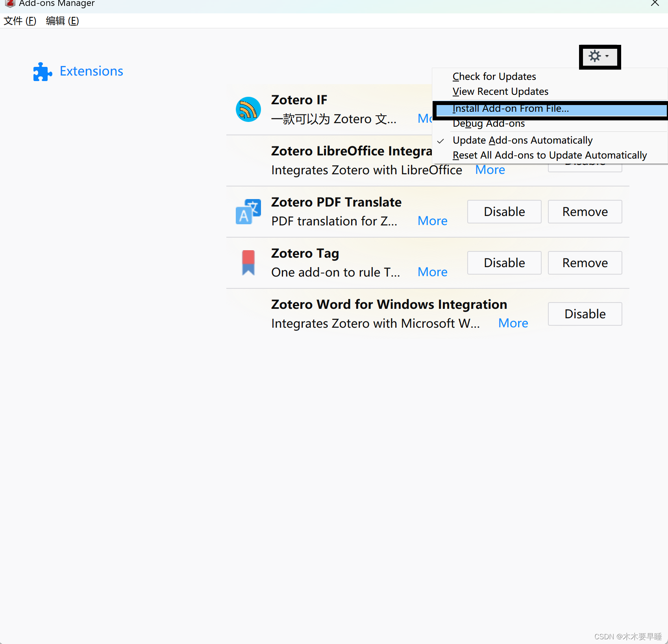Close the Add-ons Manager window
This screenshot has height=644, width=668.
[x=655, y=4]
